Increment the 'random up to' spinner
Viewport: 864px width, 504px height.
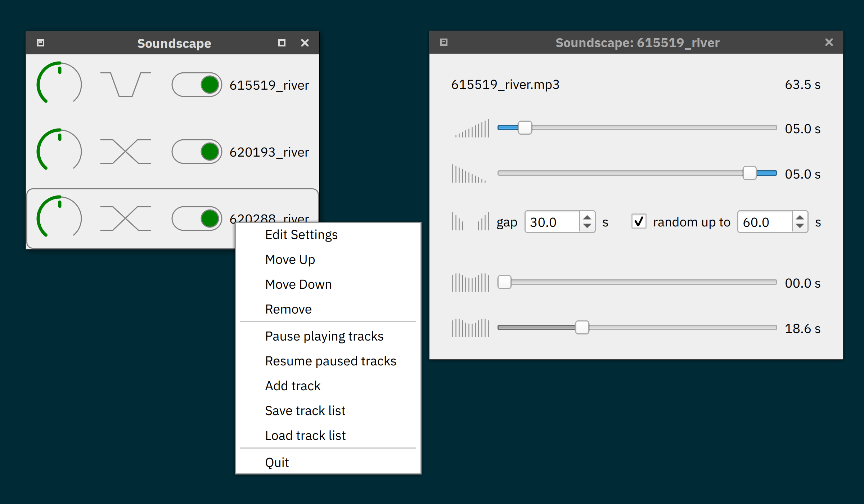click(800, 217)
